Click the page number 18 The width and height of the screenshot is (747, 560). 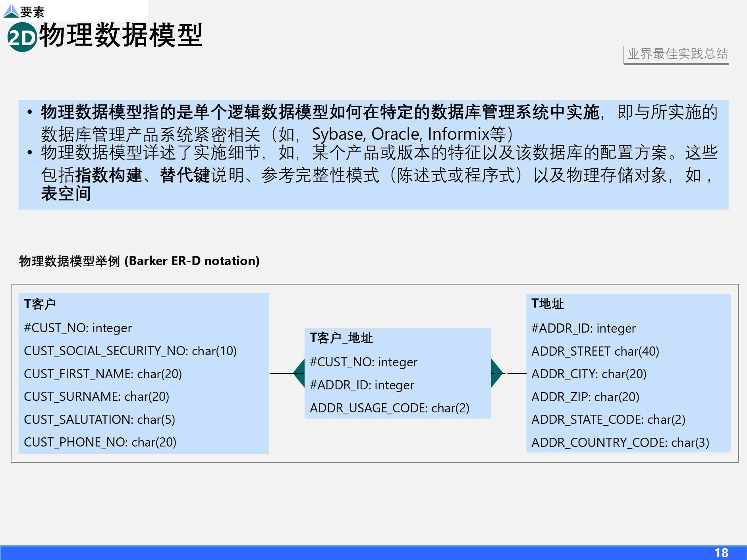(722, 553)
